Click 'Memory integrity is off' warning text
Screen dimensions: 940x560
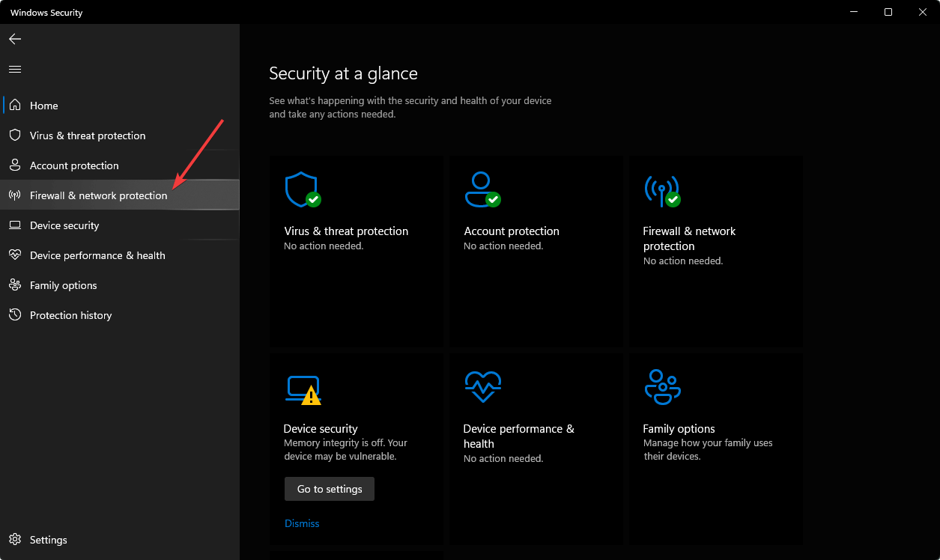pos(345,449)
